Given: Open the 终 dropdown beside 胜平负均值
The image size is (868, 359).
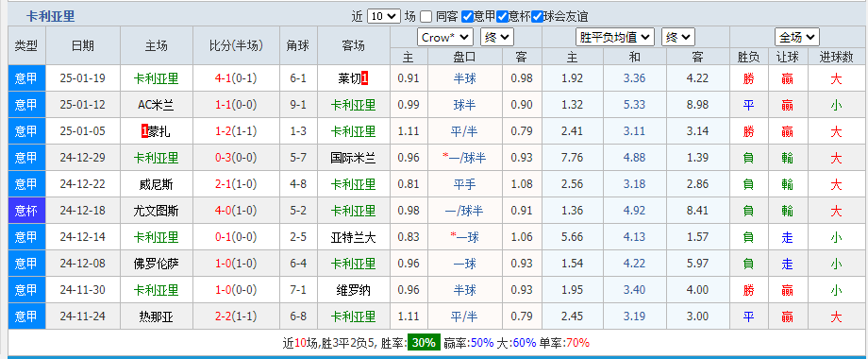Looking at the screenshot, I should click(678, 38).
